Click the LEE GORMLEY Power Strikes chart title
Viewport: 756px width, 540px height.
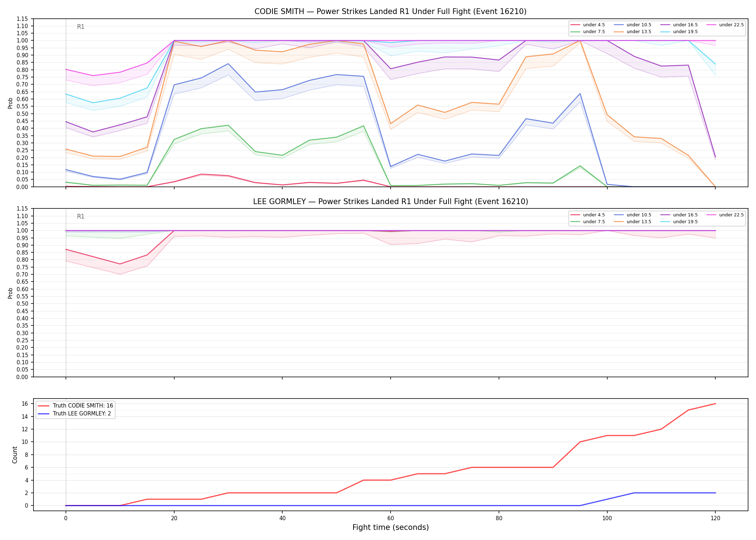(x=390, y=202)
